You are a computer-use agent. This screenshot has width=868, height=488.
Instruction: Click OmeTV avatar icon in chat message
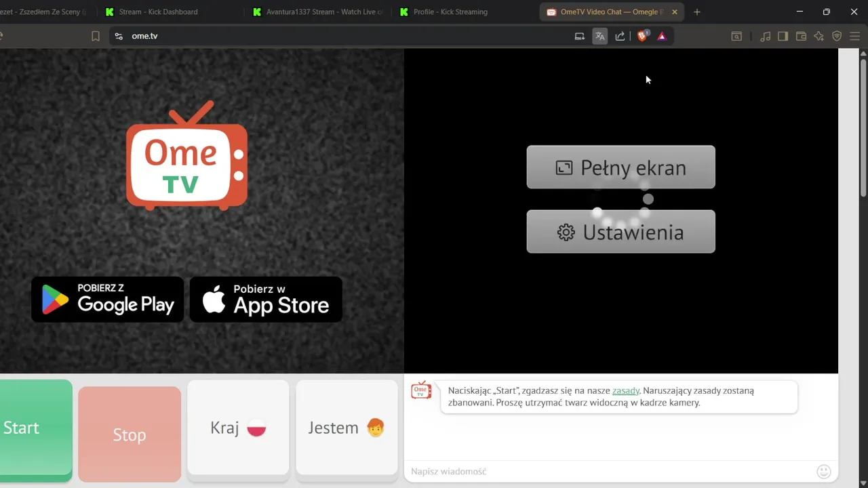(x=421, y=390)
